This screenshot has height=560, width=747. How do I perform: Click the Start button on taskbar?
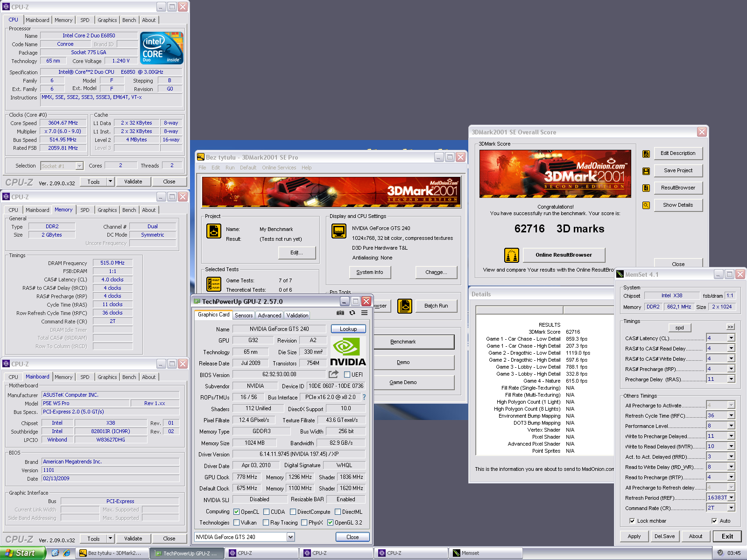tap(22, 553)
